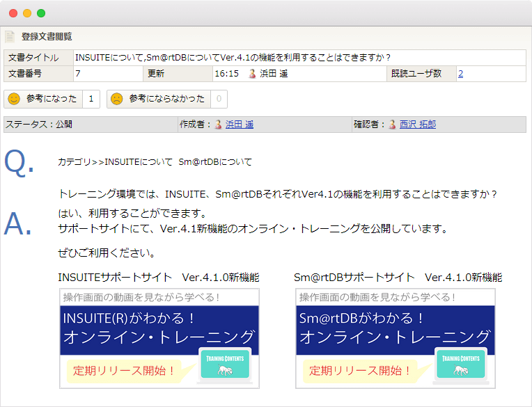Click the document icon beside 登録文書閲覧
Screen dimensions: 532x407
10,37
